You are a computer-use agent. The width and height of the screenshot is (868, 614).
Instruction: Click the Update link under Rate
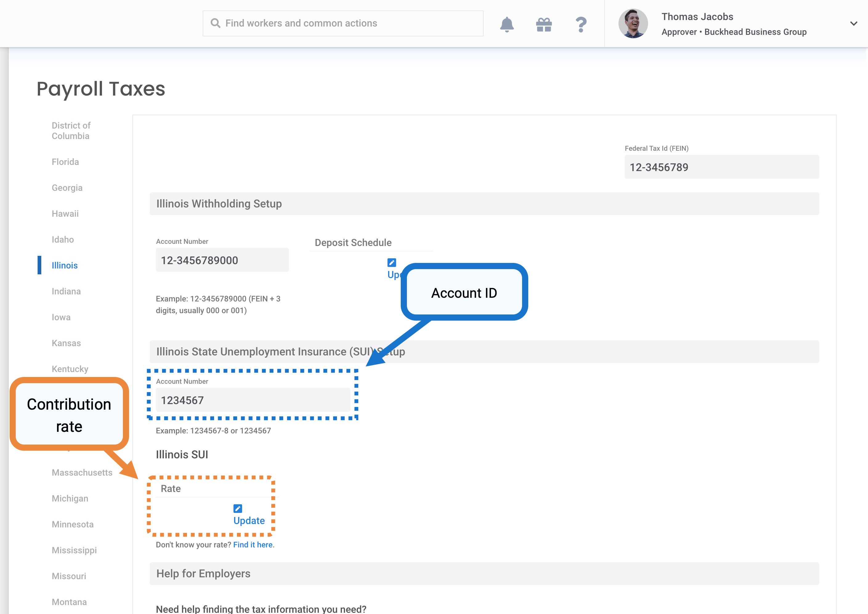pyautogui.click(x=249, y=521)
